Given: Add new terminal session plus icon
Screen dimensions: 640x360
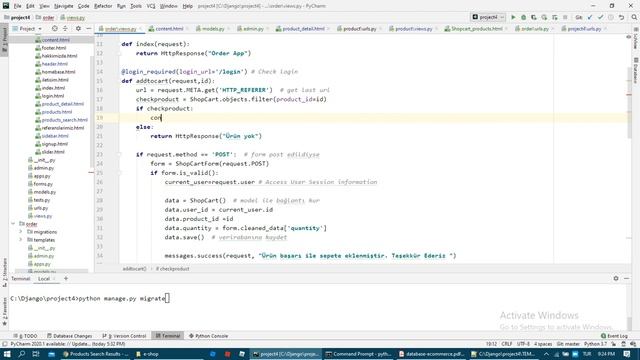Looking at the screenshot, I should [66, 279].
